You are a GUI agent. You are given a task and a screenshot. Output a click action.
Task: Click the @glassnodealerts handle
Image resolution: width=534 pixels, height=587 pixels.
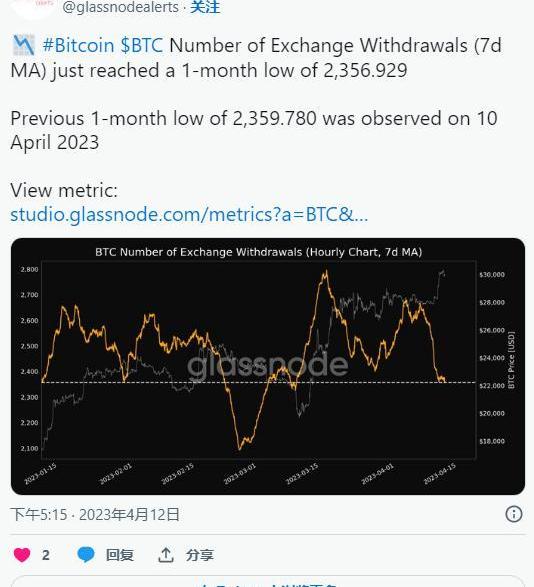point(121,7)
